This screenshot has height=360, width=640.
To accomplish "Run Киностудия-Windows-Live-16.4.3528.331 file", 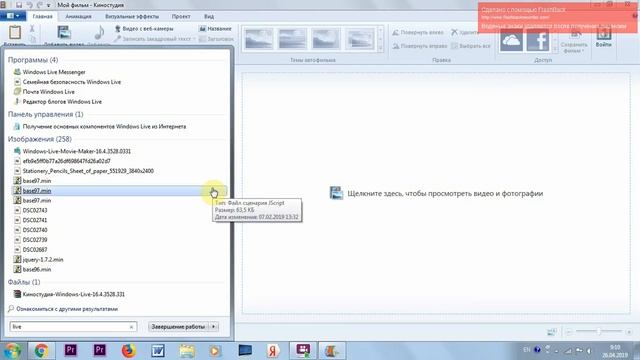I will (69, 294).
